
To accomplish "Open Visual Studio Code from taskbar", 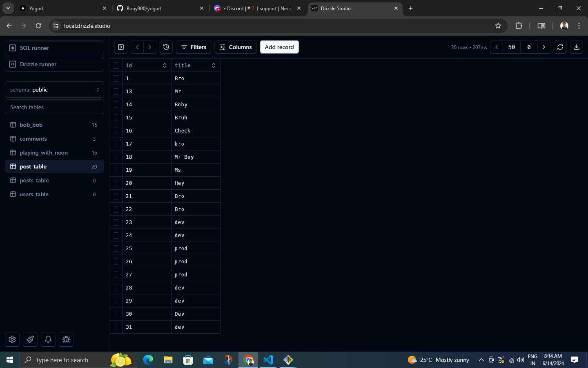I will point(268,360).
